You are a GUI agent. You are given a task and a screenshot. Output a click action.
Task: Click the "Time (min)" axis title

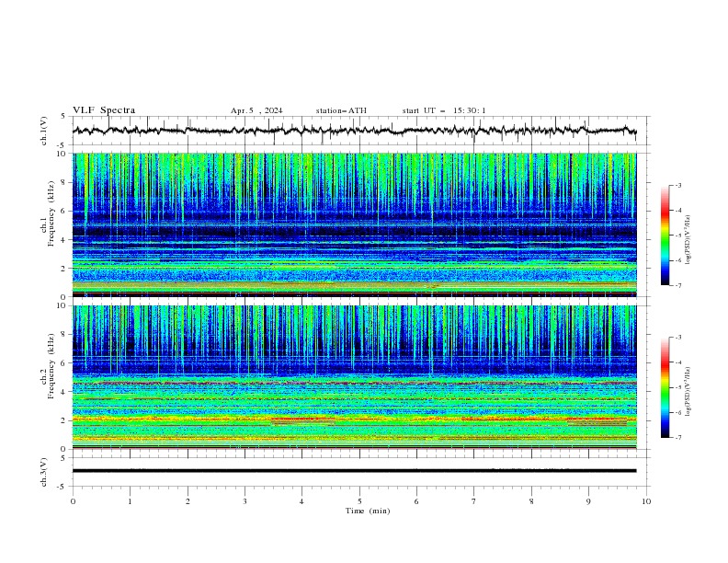point(368,511)
